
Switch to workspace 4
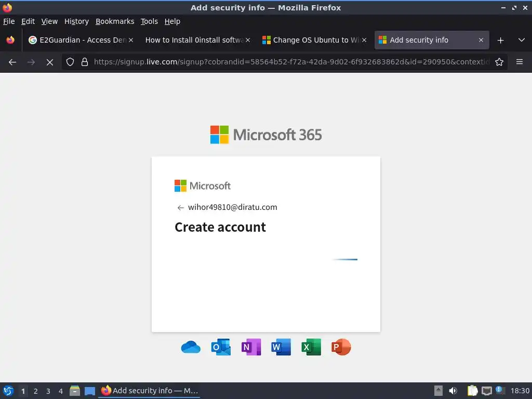click(x=61, y=391)
